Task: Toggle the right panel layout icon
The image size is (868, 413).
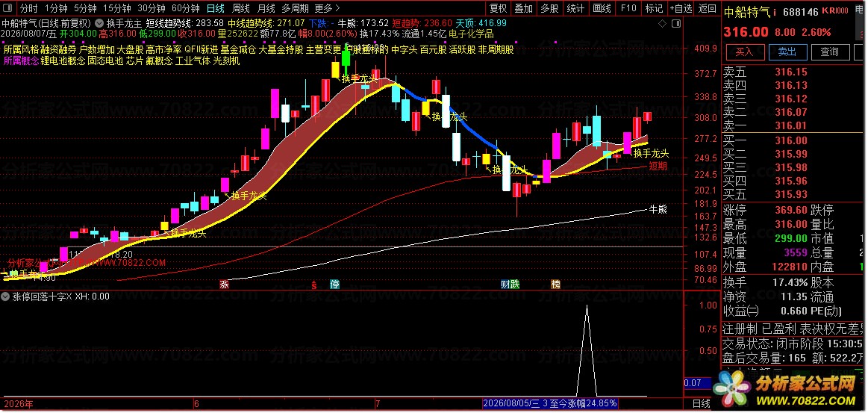Action: [676, 23]
